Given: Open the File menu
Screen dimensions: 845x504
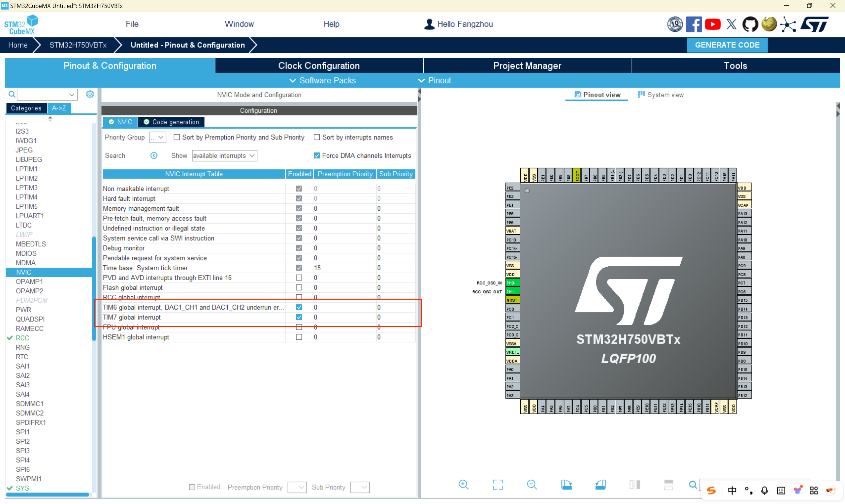Looking at the screenshot, I should 132,24.
